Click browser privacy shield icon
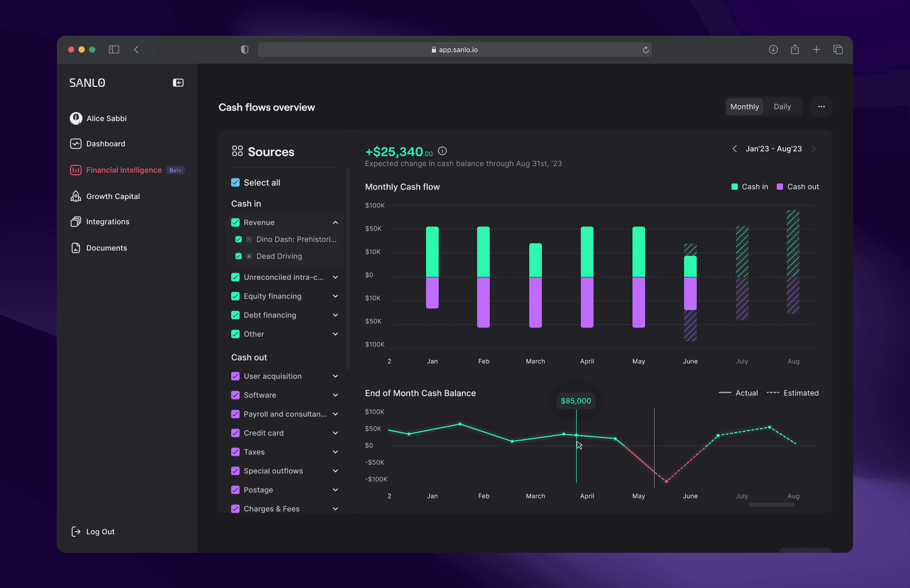This screenshot has width=910, height=588. click(244, 49)
